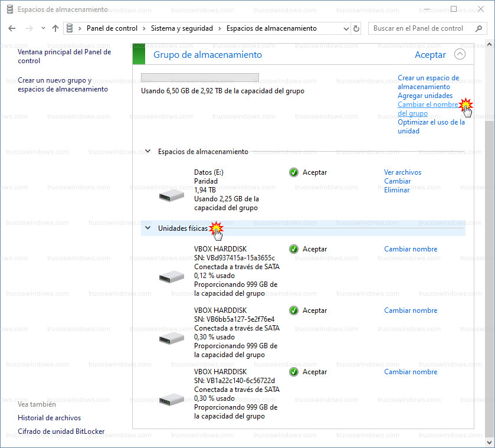Open Cambiar el nombre del grupo
The width and height of the screenshot is (495, 448).
coord(427,109)
